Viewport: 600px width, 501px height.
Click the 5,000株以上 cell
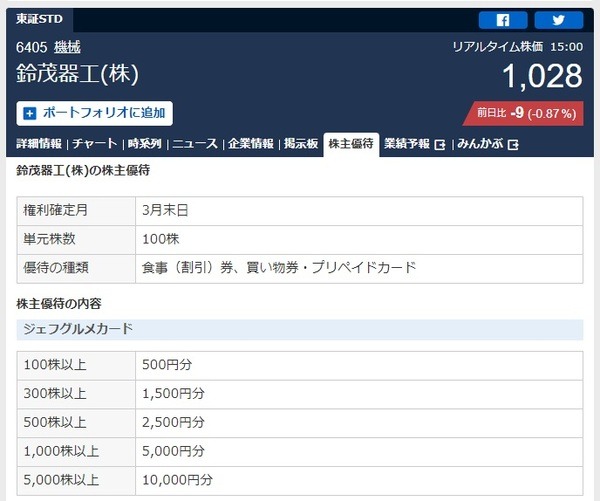[76, 481]
